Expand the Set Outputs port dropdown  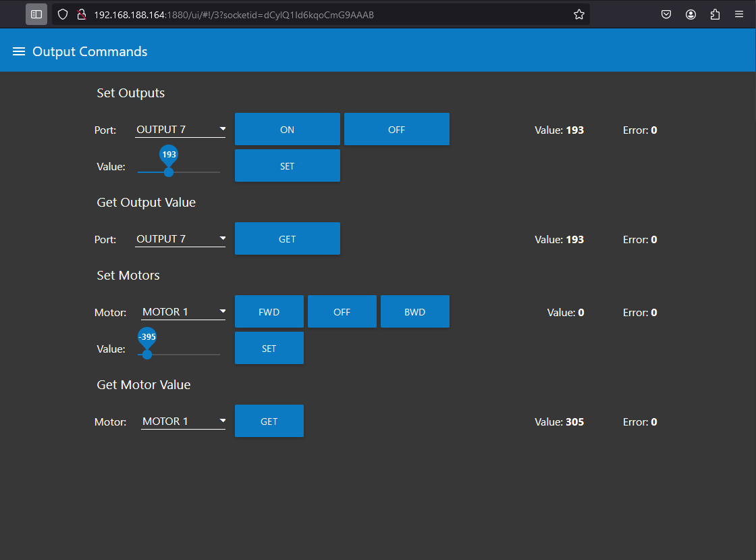coord(180,129)
